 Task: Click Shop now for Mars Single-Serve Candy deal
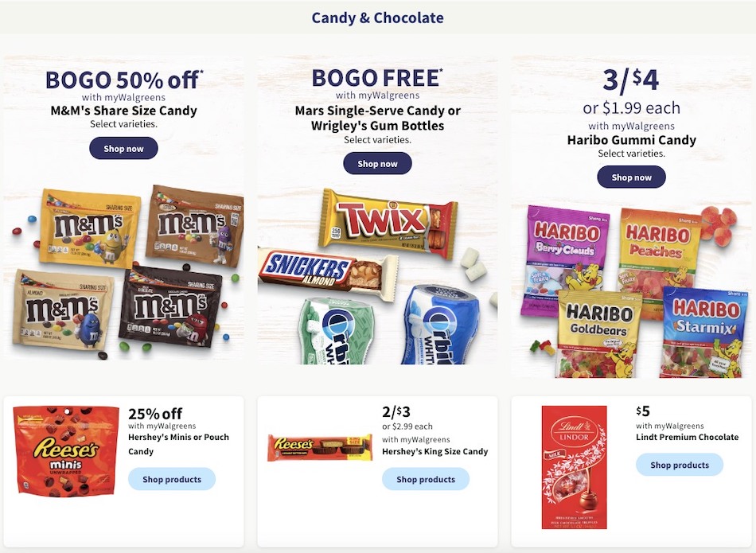[x=377, y=163]
